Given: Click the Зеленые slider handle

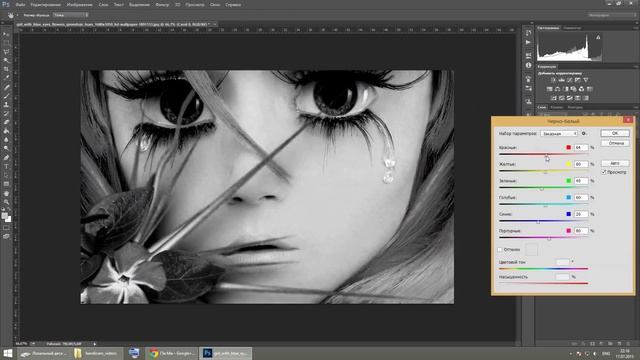Looking at the screenshot, I should [542, 189].
